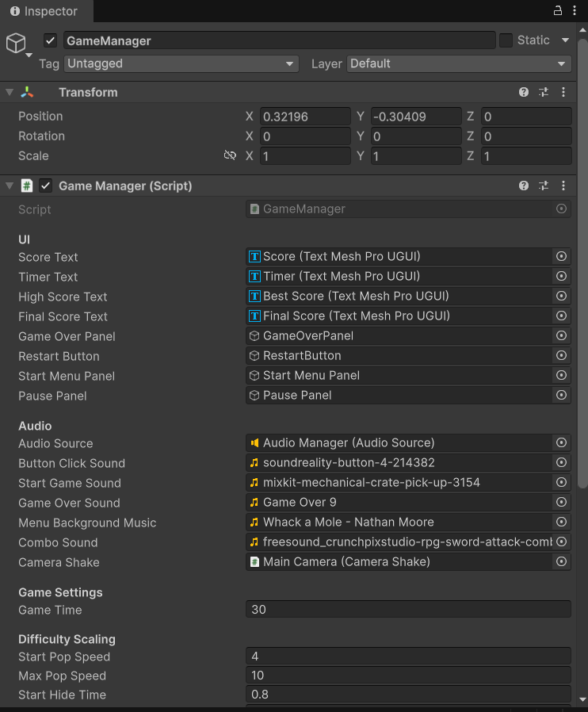The image size is (588, 712).
Task: Open the Tag dropdown showing Untagged
Action: (181, 63)
